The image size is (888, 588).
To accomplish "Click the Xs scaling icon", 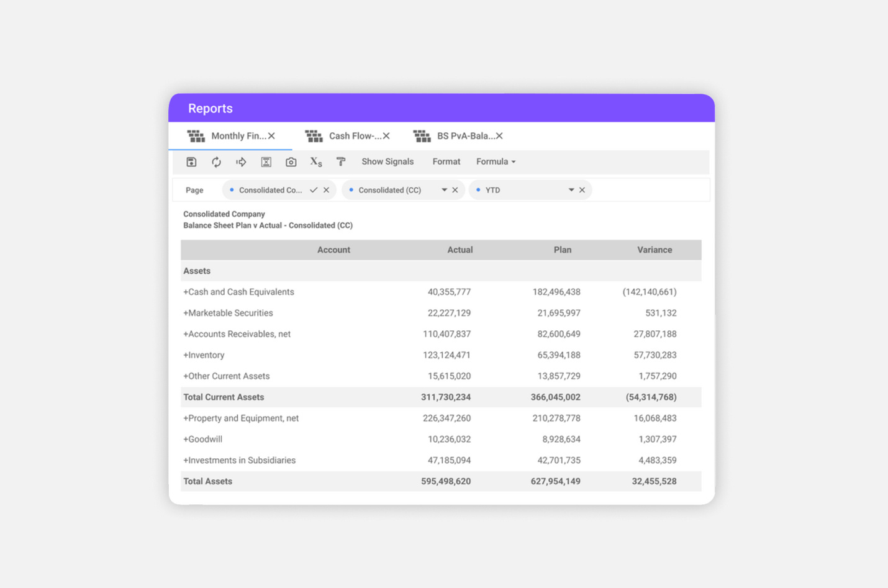I will [x=315, y=161].
